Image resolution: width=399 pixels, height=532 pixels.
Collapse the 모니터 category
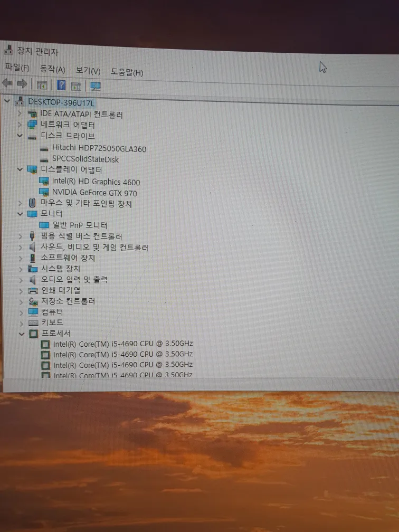[x=20, y=214]
